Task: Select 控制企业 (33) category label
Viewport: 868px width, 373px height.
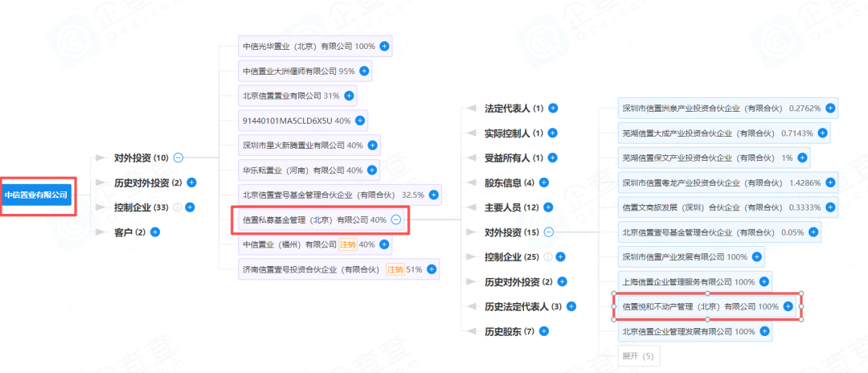Action: click(141, 207)
